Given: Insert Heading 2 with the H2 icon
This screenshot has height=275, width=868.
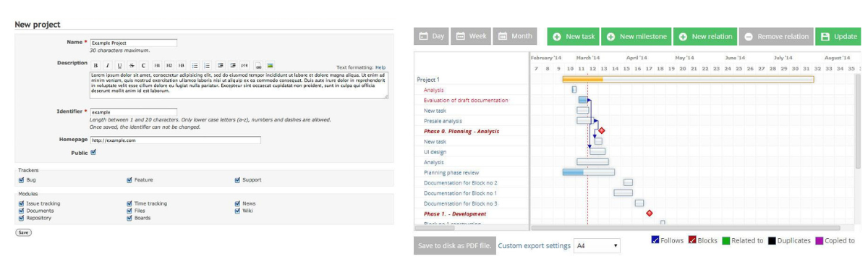Looking at the screenshot, I should click(x=169, y=65).
